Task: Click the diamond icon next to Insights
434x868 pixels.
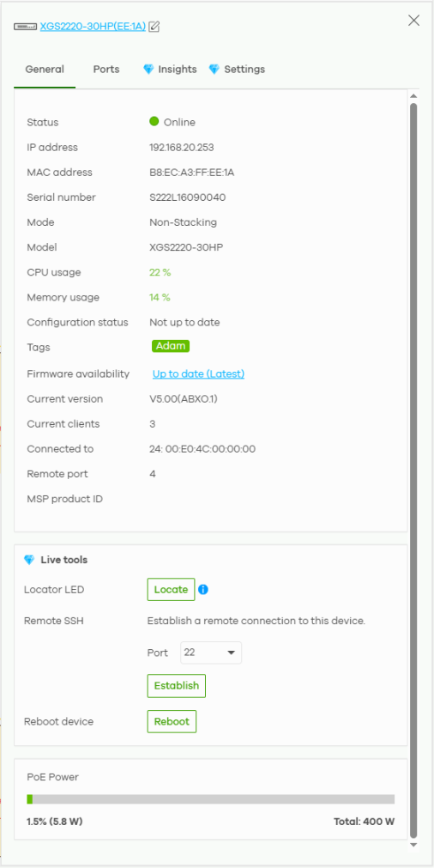Action: [x=148, y=70]
